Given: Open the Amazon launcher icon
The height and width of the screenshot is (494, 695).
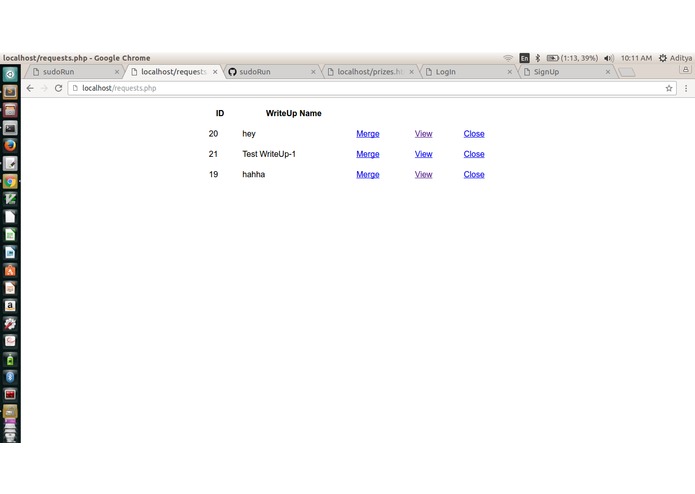Looking at the screenshot, I should tap(10, 305).
